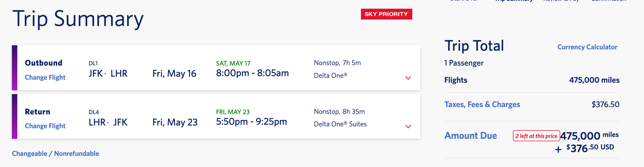Click the DL1 flight number
Screen dimensions: 644x167
coord(93,63)
